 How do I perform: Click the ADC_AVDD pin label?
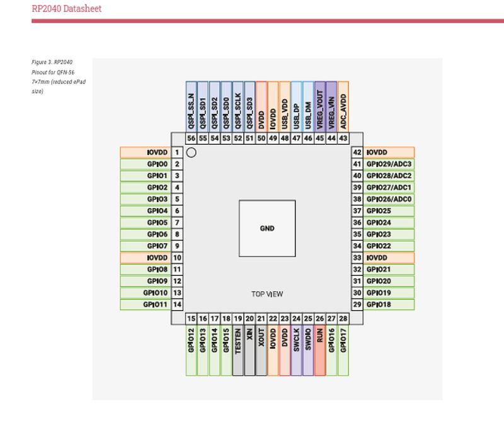pos(343,106)
